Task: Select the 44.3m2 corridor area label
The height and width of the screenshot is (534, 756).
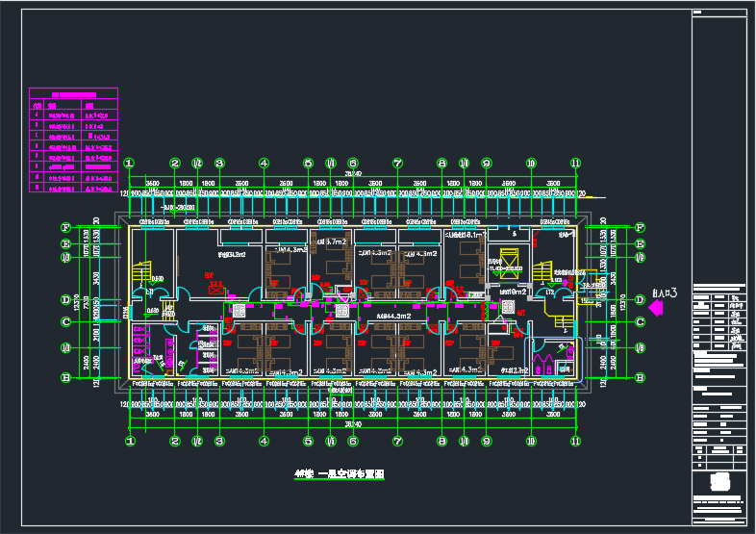Action: pos(392,315)
